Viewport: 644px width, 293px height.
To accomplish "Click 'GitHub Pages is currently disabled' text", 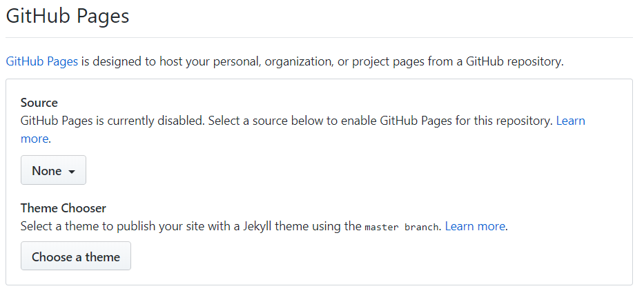I will (x=112, y=121).
